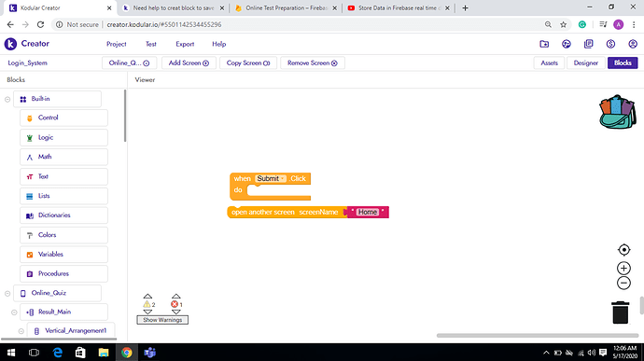The image size is (644, 361).
Task: Click the warning triangle counter icon
Action: point(147,304)
